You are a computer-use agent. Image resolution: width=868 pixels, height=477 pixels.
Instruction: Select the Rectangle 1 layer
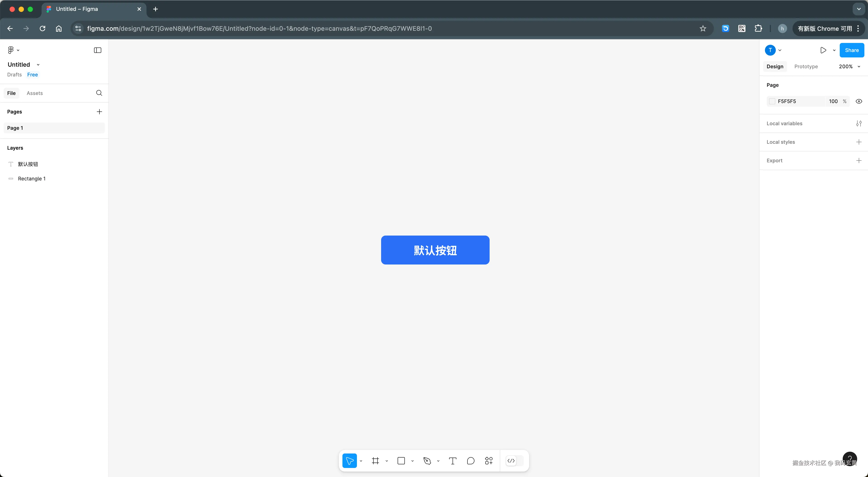[x=32, y=179]
